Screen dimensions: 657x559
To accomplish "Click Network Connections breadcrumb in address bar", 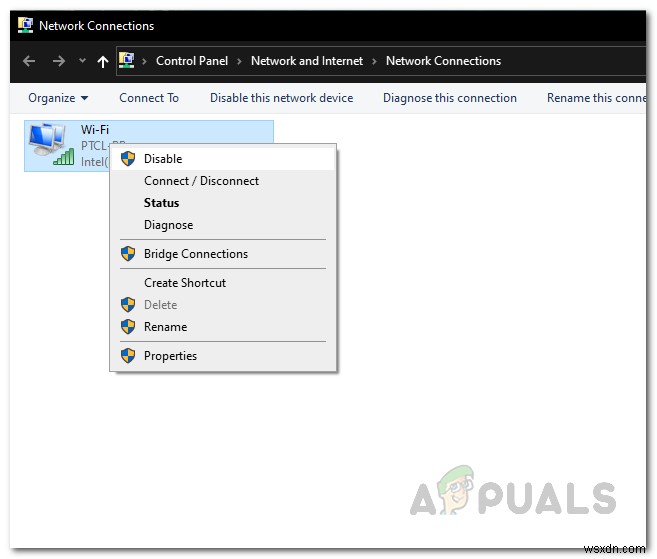I will tap(443, 61).
